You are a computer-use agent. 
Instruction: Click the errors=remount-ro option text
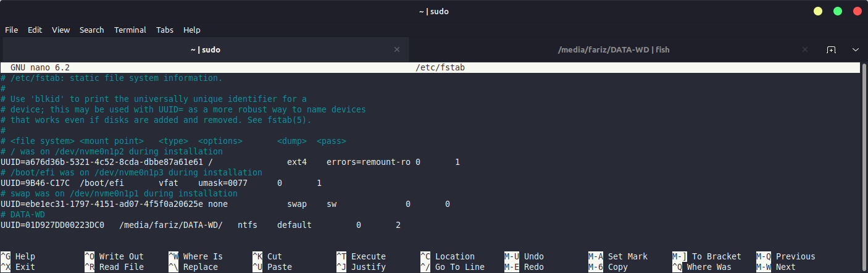pos(369,162)
